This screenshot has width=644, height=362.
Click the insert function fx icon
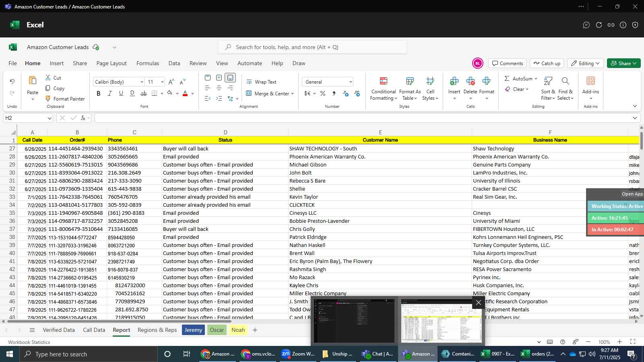click(x=83, y=118)
